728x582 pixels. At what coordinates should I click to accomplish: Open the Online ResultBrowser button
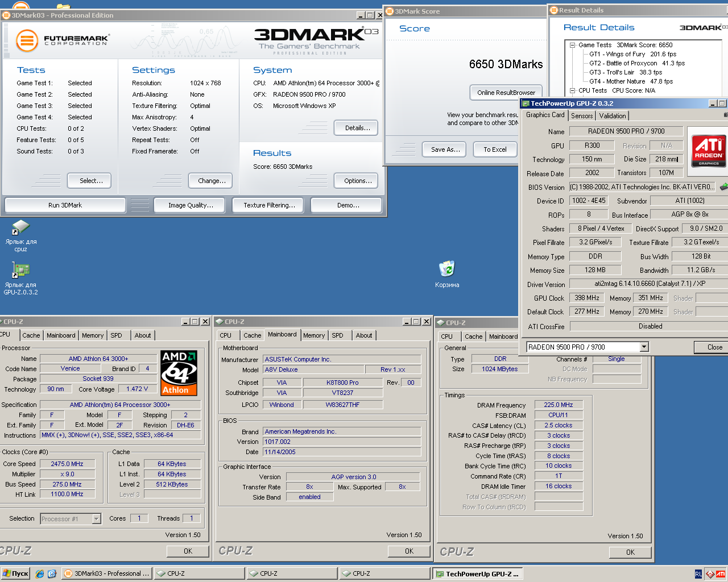pos(506,93)
